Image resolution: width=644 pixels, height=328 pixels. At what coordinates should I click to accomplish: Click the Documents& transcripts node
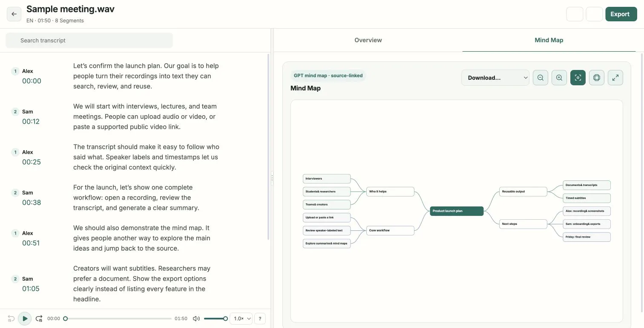tap(587, 185)
